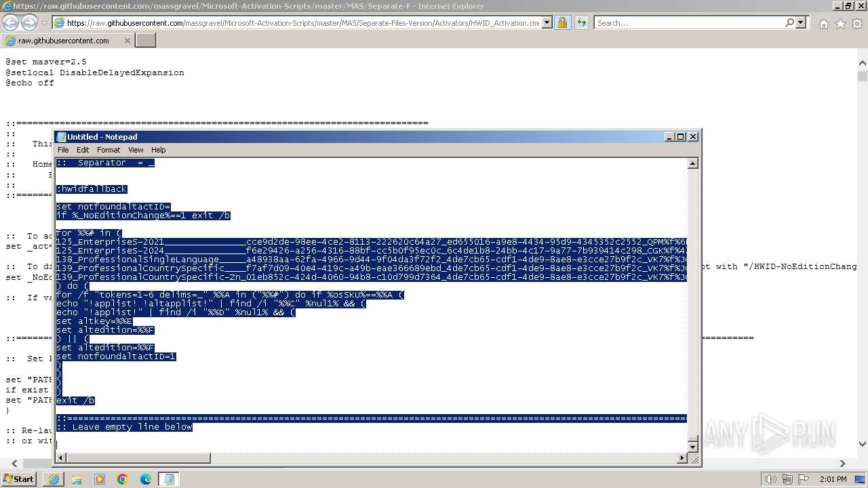Click Notepad vertical scrollbar down arrow
The height and width of the screenshot is (488, 868).
coord(692,447)
